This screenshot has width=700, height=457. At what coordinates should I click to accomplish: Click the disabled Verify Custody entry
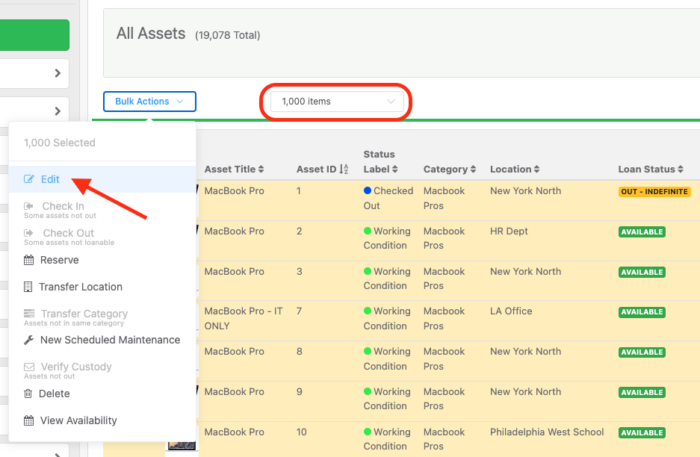(102, 370)
